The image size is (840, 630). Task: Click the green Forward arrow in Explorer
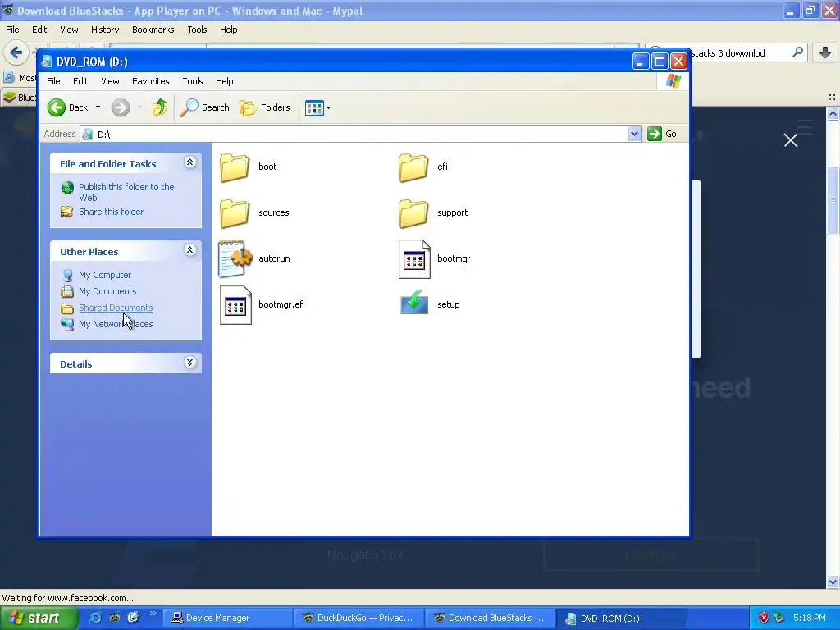[121, 107]
